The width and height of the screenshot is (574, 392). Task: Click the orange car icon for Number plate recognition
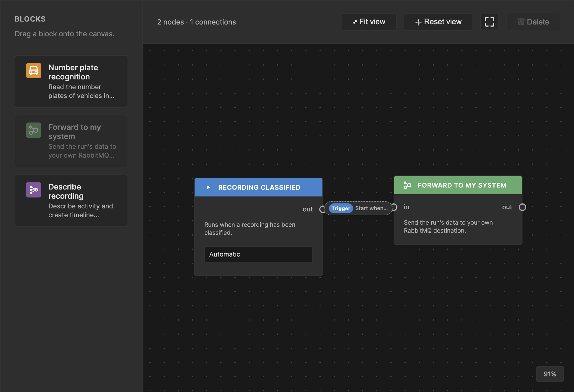pos(34,71)
